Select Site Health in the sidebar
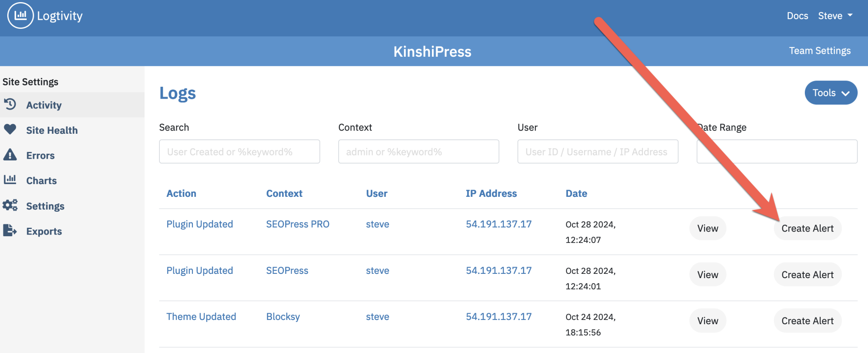Viewport: 868px width, 353px height. (x=52, y=130)
